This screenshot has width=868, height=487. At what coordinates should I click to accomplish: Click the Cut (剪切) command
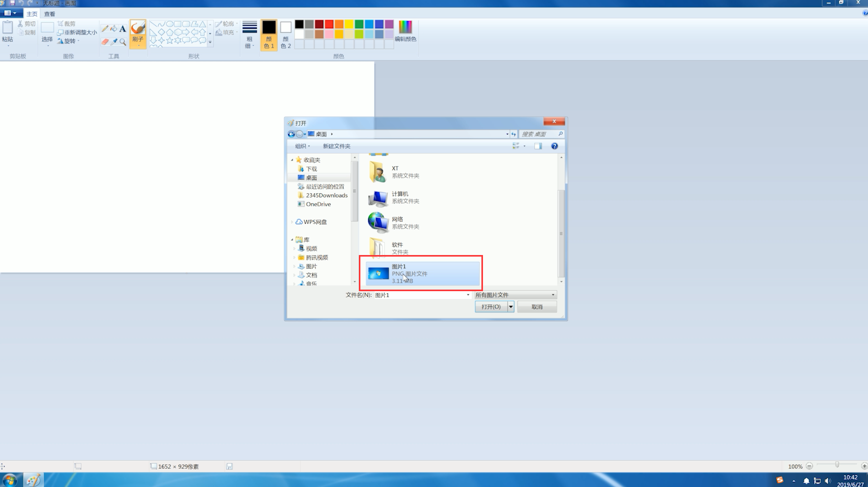click(x=27, y=24)
